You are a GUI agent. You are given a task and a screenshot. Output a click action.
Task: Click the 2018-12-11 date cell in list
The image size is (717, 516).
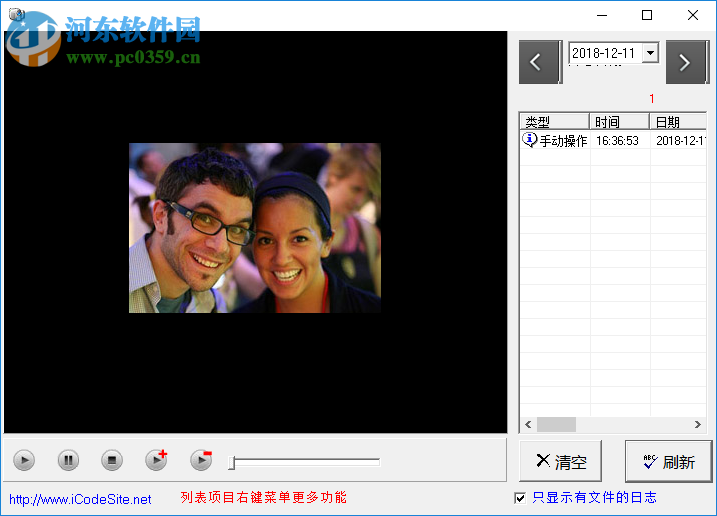(x=680, y=141)
